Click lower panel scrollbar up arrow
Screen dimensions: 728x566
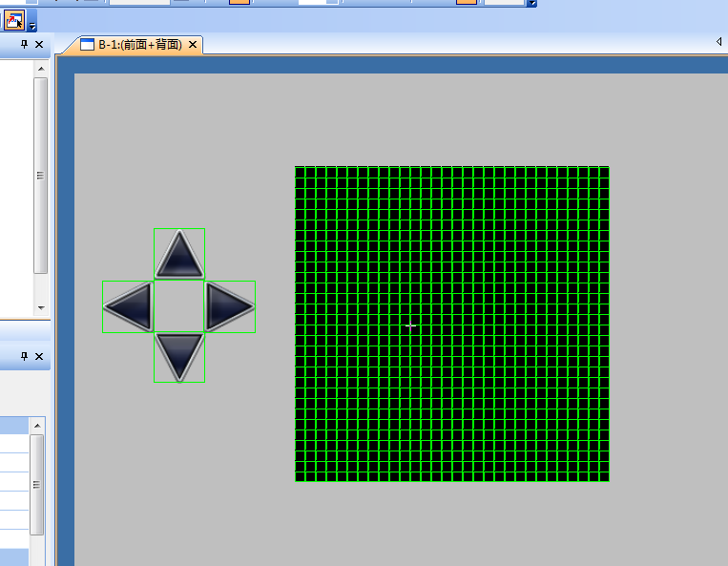pyautogui.click(x=37, y=426)
